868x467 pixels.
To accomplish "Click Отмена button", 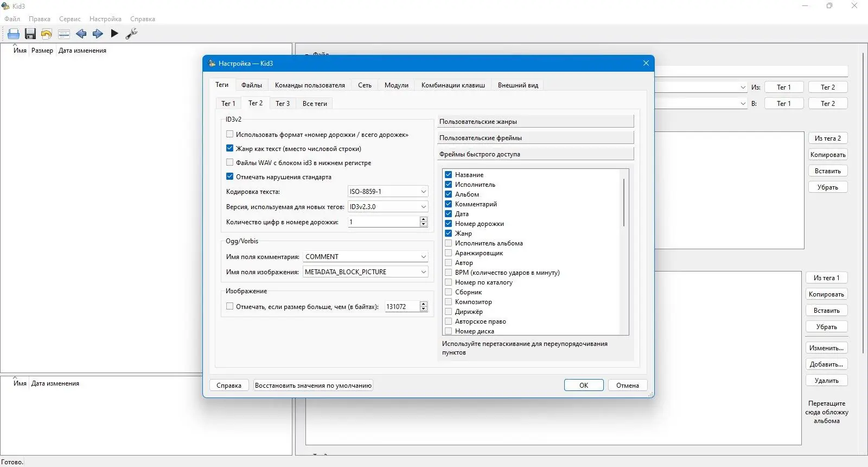I will point(628,386).
